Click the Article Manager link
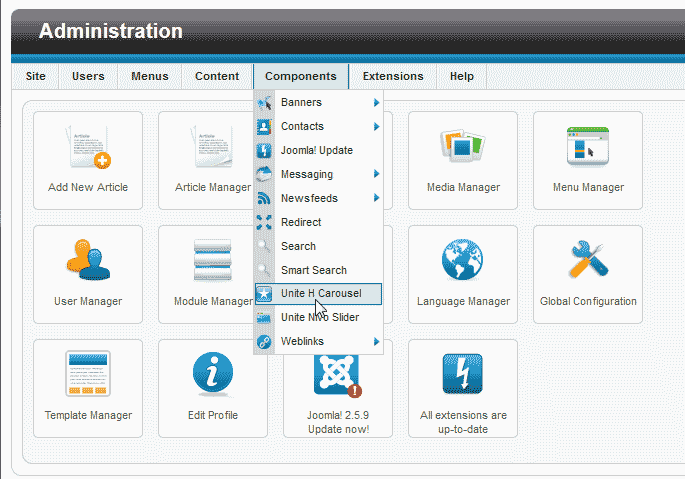Screen dimensions: 685x479 point(212,187)
